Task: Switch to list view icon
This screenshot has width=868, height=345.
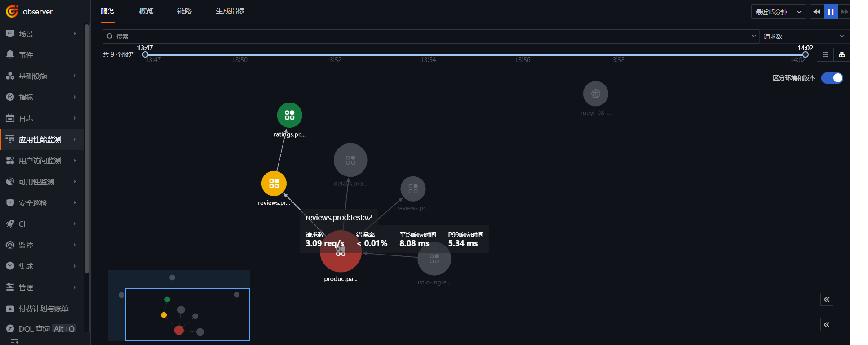Action: [825, 54]
